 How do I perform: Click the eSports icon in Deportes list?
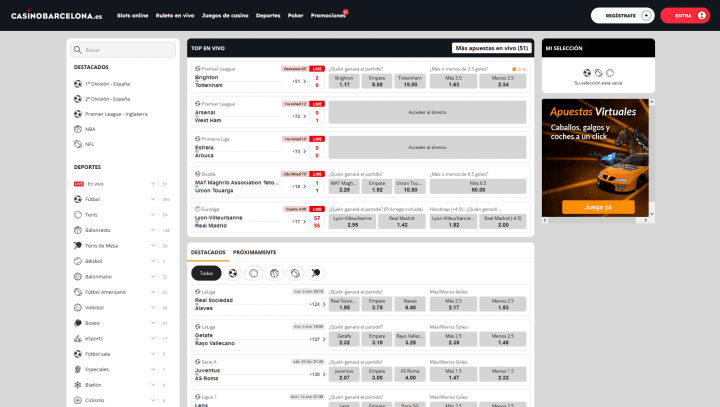pos(78,338)
